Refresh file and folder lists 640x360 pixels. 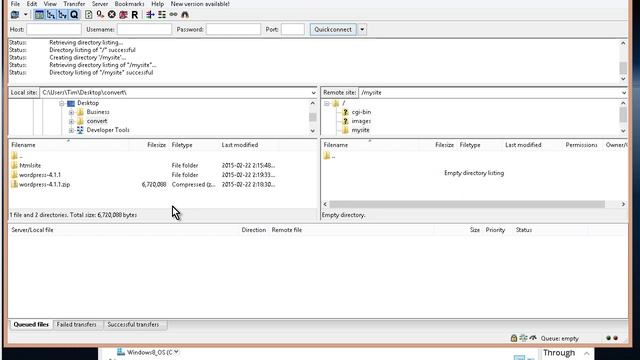(x=89, y=15)
